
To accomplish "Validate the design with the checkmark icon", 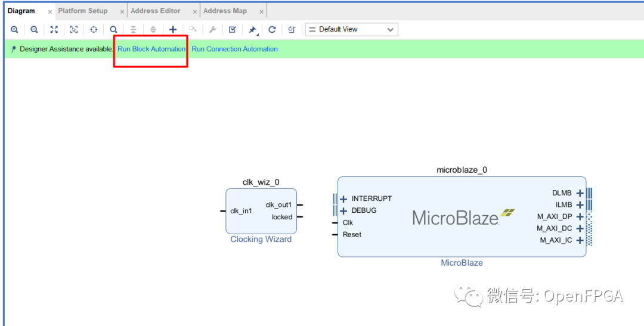I will pyautogui.click(x=232, y=30).
